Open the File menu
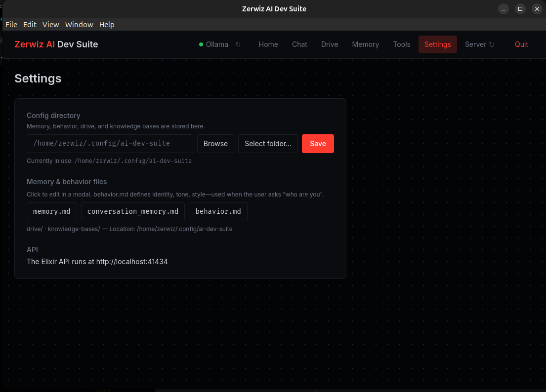 (x=11, y=24)
